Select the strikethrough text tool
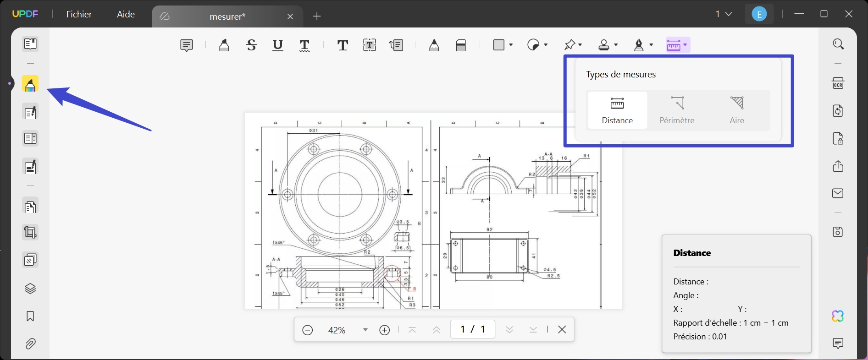The width and height of the screenshot is (868, 360). point(251,45)
